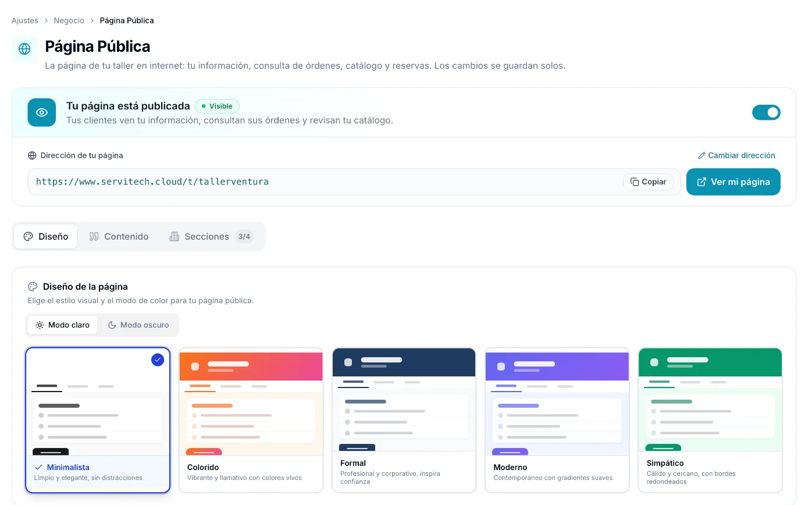Screen dimensions: 812x505
Task: Click 'Limpio y elegante, sin distracciones' description
Action: tap(88, 478)
